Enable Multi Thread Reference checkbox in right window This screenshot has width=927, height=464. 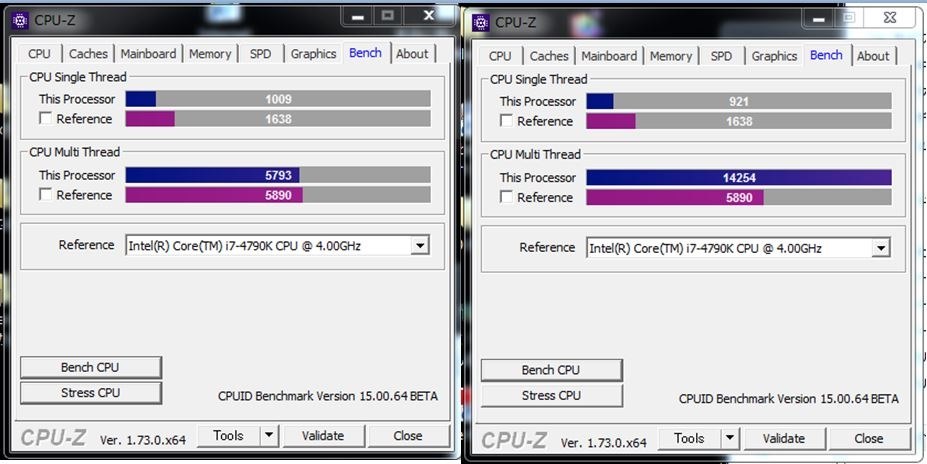tap(506, 197)
